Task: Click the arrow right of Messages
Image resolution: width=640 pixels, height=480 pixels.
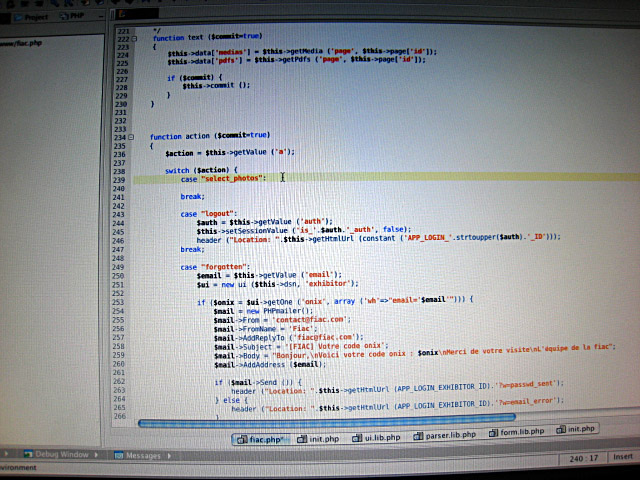Action: (x=169, y=456)
